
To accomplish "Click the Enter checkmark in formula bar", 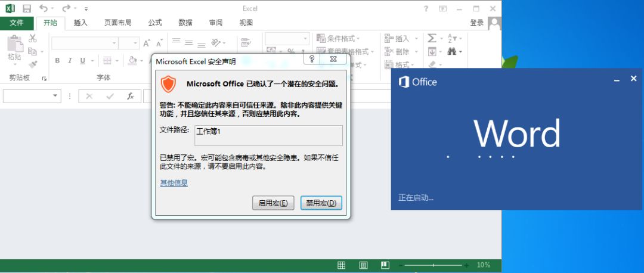I will coord(110,96).
